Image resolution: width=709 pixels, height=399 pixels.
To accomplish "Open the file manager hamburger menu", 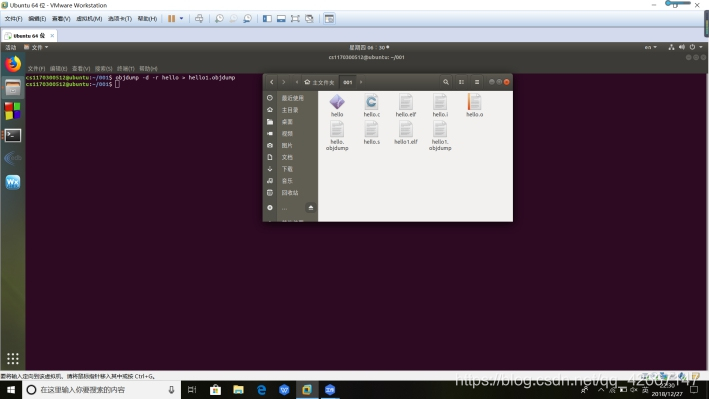I will tap(477, 82).
